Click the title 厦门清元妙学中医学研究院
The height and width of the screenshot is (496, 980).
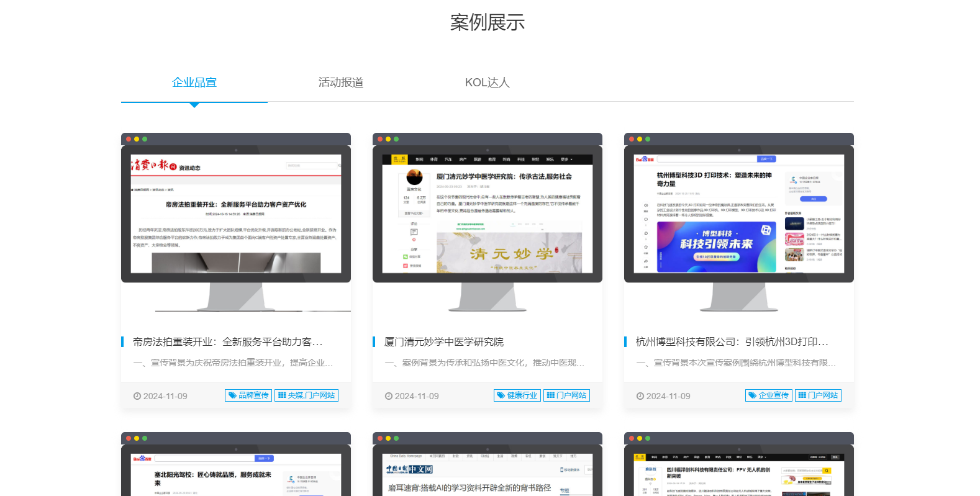coord(444,342)
